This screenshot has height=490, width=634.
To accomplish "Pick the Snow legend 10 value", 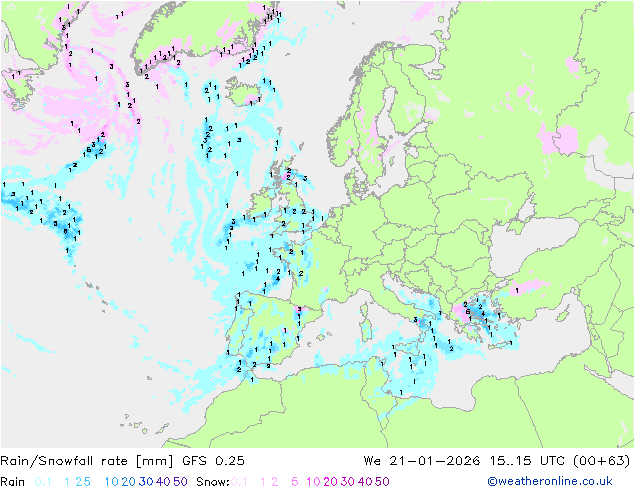I will click(x=313, y=482).
